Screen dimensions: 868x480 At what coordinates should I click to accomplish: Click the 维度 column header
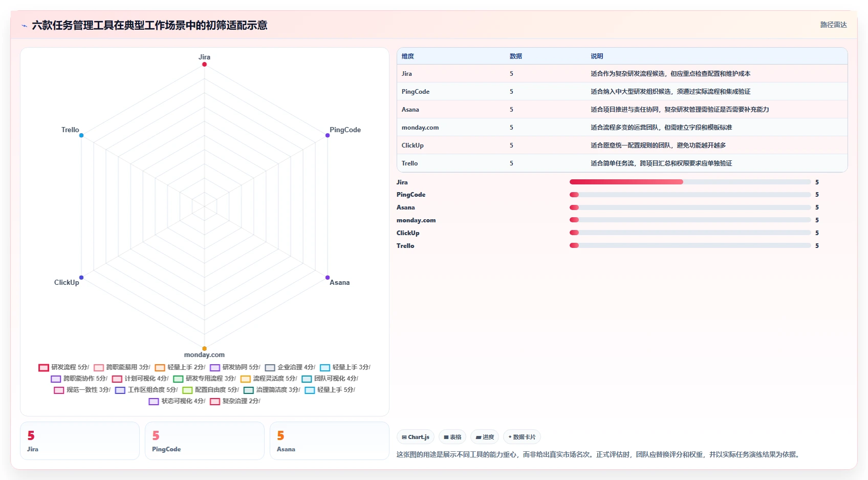[408, 56]
